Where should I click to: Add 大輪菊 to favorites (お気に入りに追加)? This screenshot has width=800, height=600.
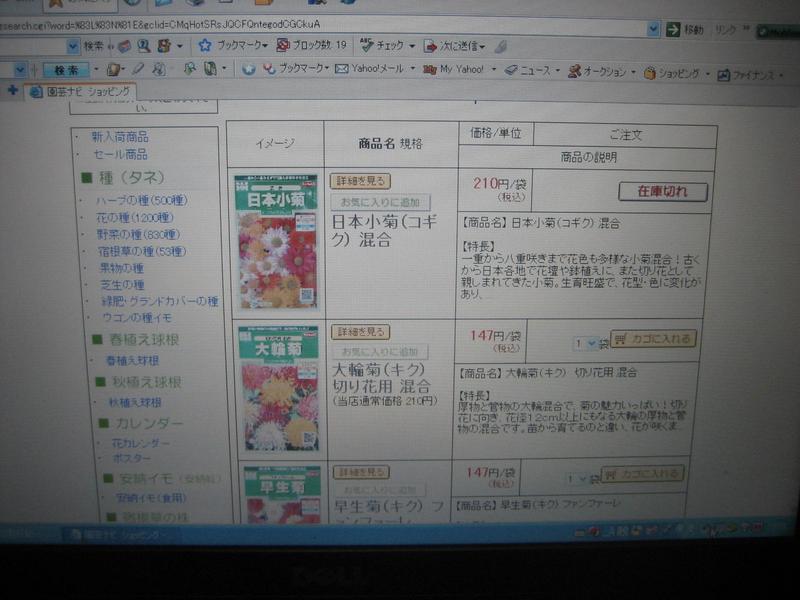click(380, 352)
